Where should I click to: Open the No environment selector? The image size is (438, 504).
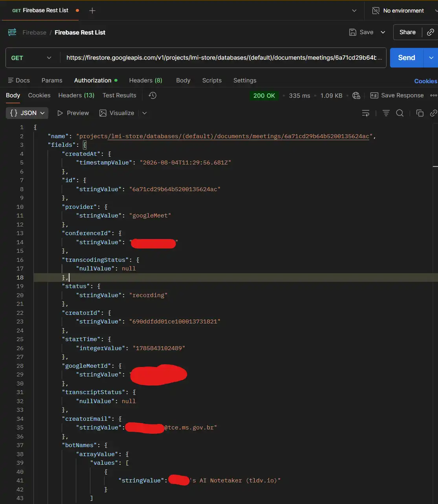coord(403,11)
